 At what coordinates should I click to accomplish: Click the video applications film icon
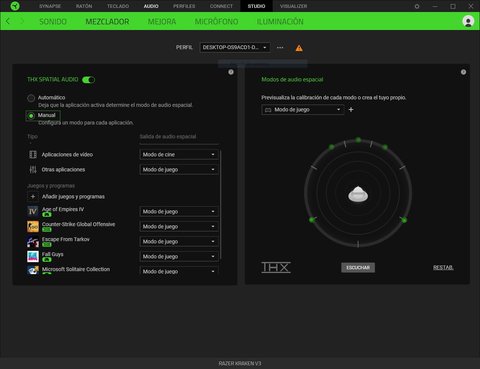coord(33,154)
